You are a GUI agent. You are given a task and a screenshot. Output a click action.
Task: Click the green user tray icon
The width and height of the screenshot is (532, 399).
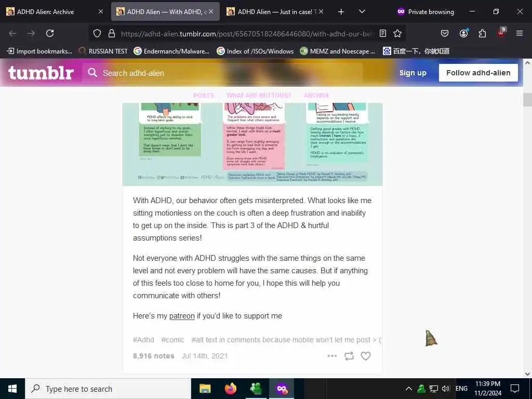pos(421,389)
